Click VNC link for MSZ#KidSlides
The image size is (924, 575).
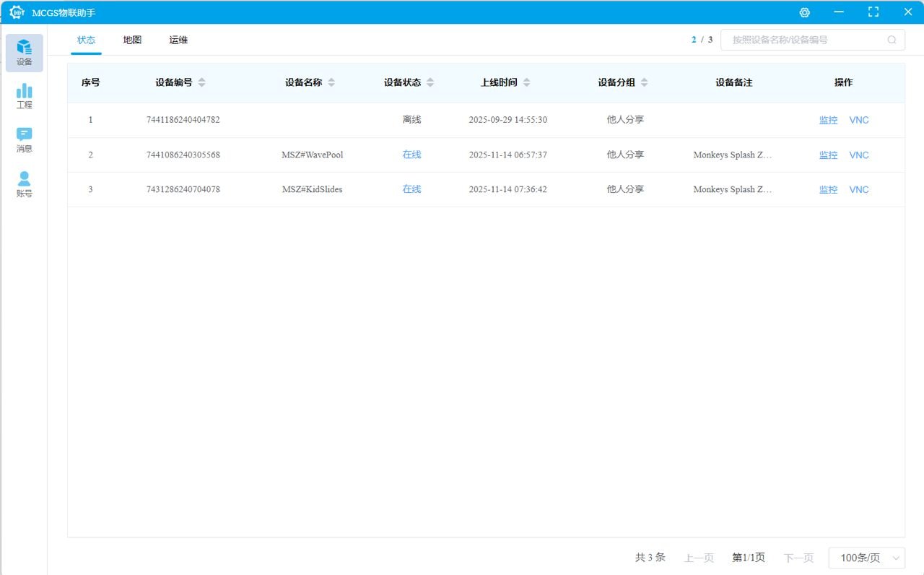click(x=859, y=190)
